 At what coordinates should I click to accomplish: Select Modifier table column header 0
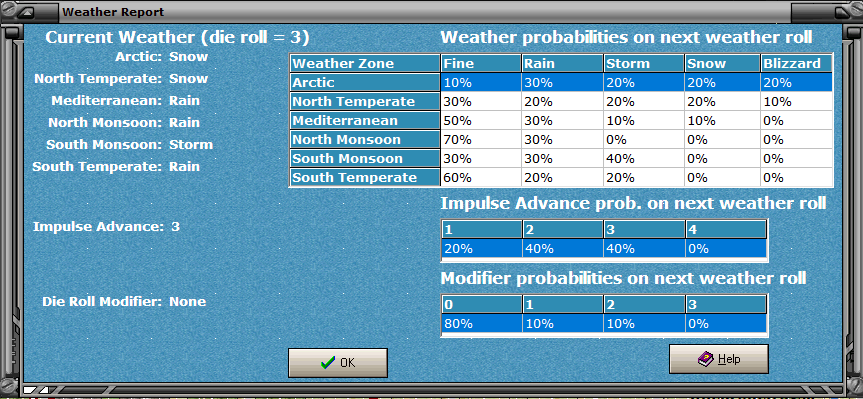pos(482,304)
